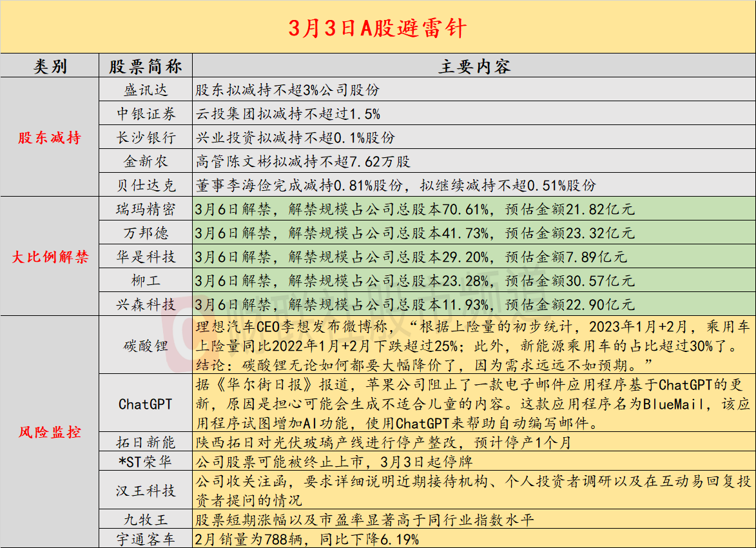Select the stock name "九牧王"
Image resolution: width=756 pixels, height=548 pixels.
[146, 520]
